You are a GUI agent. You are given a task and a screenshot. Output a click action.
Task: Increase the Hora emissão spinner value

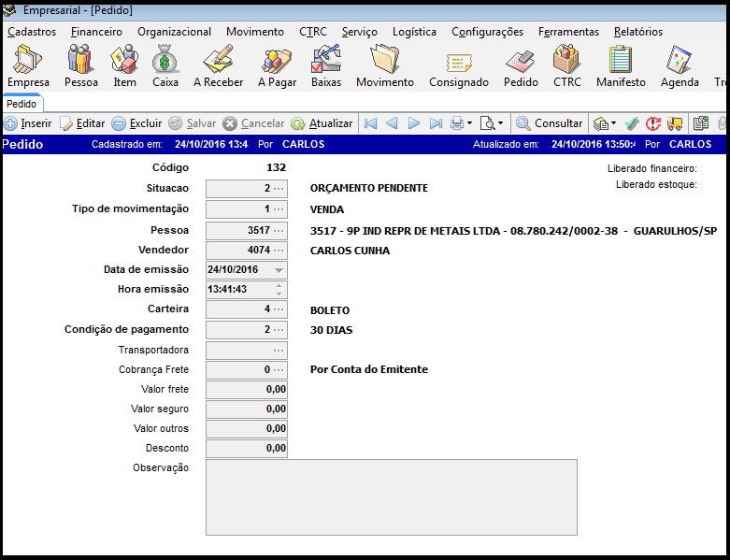tap(279, 285)
